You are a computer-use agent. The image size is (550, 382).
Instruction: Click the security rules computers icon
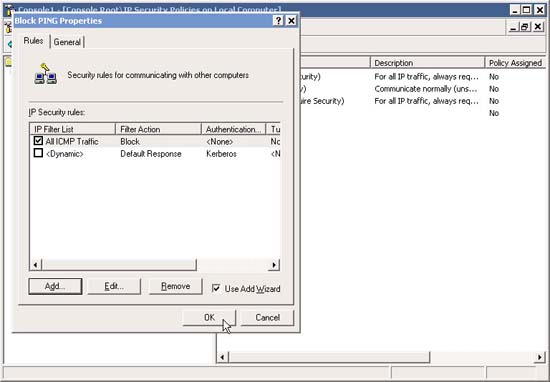click(x=46, y=74)
